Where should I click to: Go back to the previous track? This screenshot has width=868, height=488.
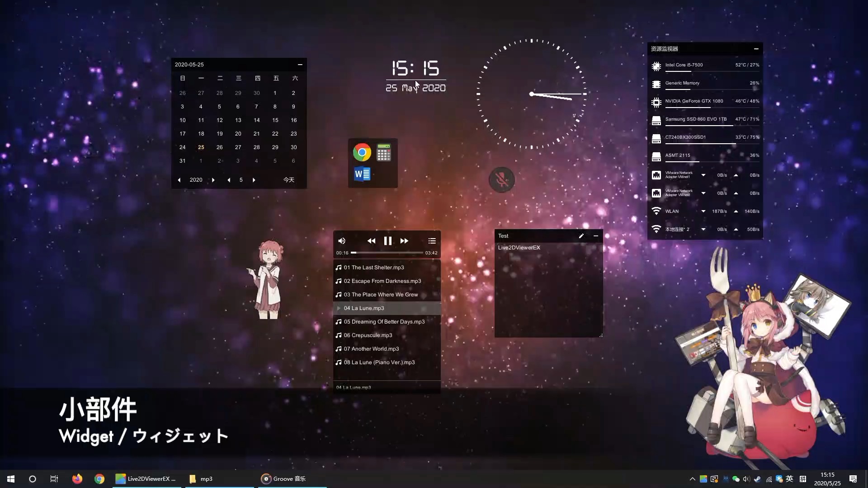coord(371,241)
